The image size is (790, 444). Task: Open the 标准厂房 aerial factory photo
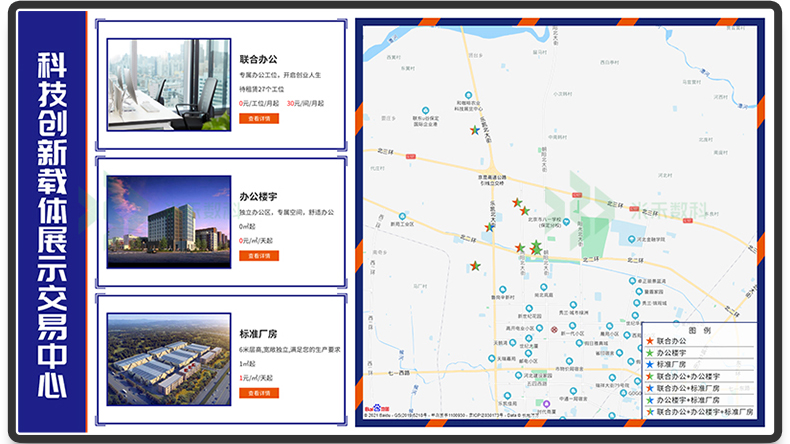coord(169,359)
